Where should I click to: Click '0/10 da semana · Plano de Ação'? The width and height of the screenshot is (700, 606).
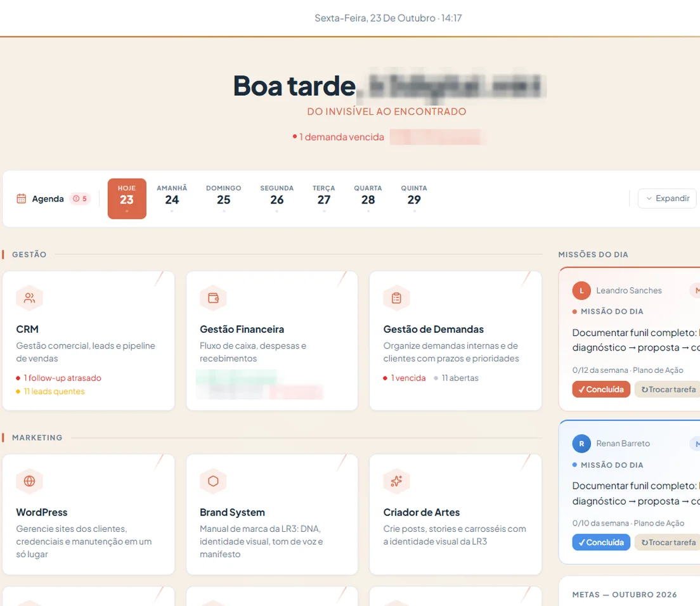(x=628, y=523)
